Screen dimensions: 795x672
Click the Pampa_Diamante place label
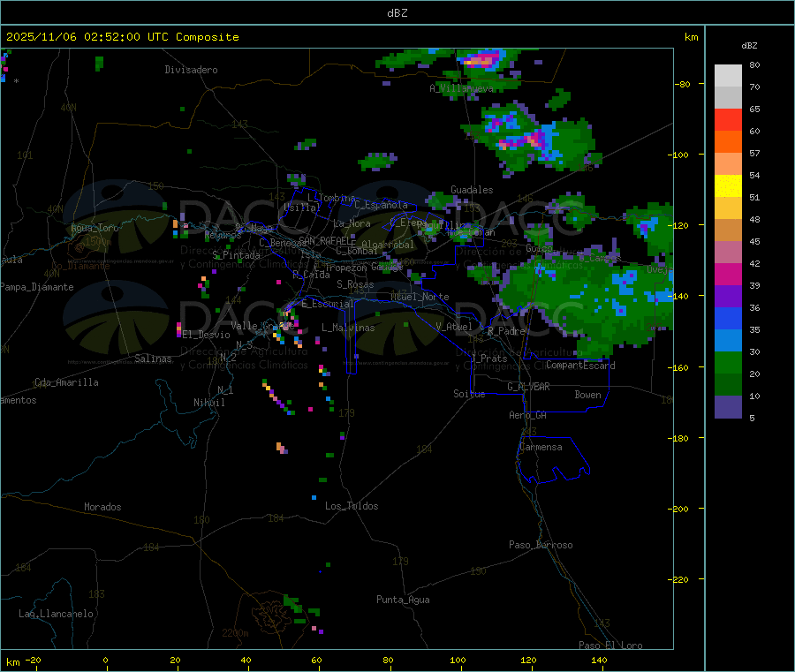point(37,287)
